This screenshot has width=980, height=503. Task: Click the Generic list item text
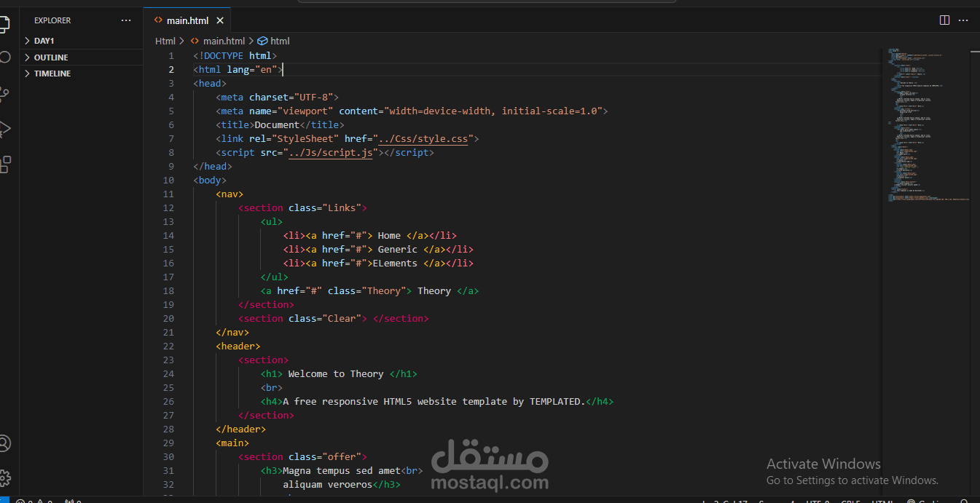tap(398, 249)
